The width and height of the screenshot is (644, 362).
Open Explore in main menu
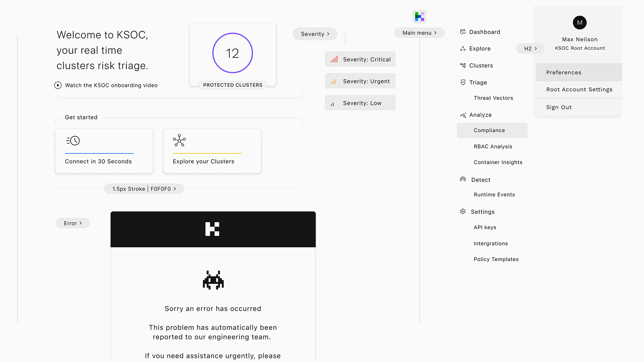[480, 49]
